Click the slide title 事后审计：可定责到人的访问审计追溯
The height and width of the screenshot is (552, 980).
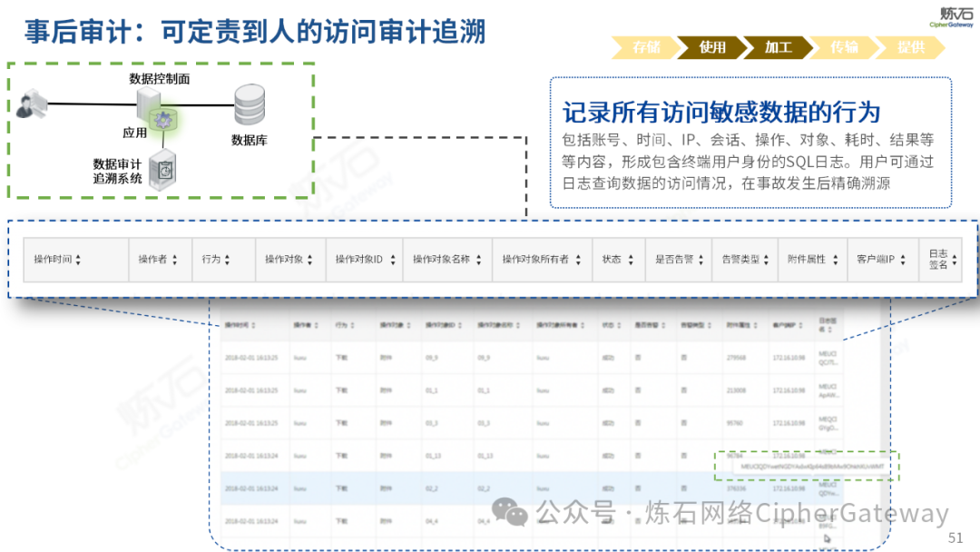tap(255, 31)
